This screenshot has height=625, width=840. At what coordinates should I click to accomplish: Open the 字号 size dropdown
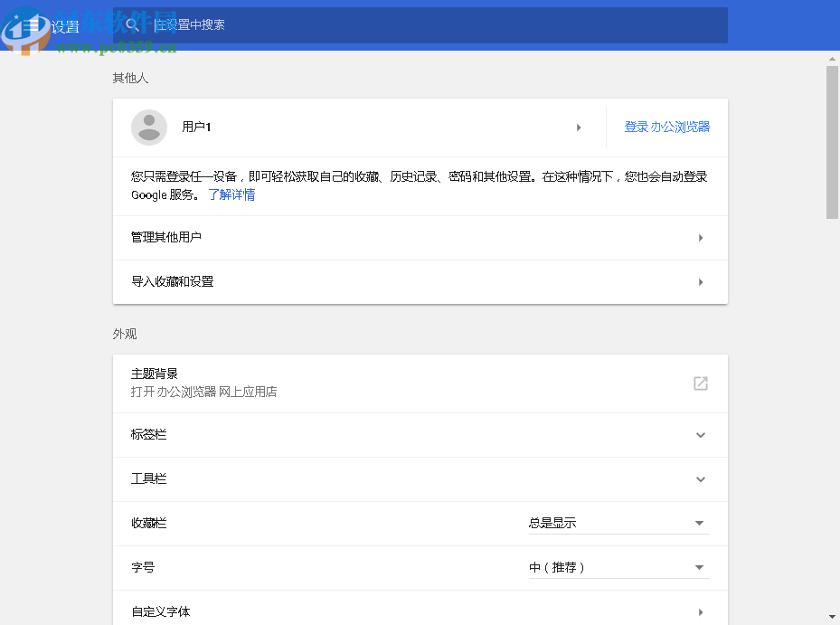[x=699, y=567]
